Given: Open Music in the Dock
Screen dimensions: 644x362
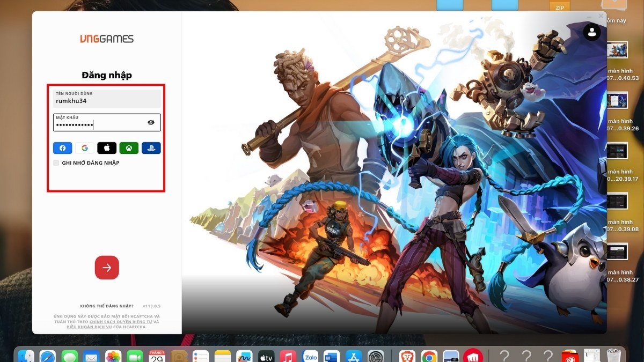Looking at the screenshot, I should click(x=288, y=357).
